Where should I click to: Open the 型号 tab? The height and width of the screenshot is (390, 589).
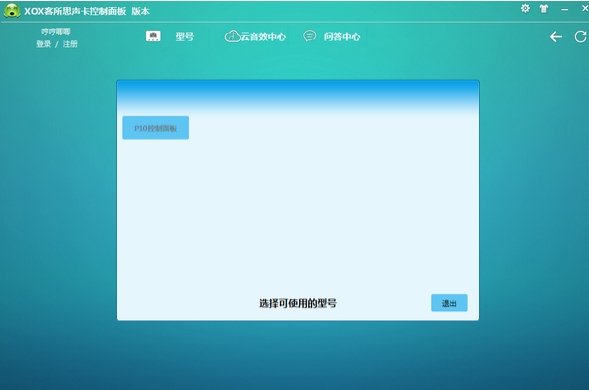(184, 36)
